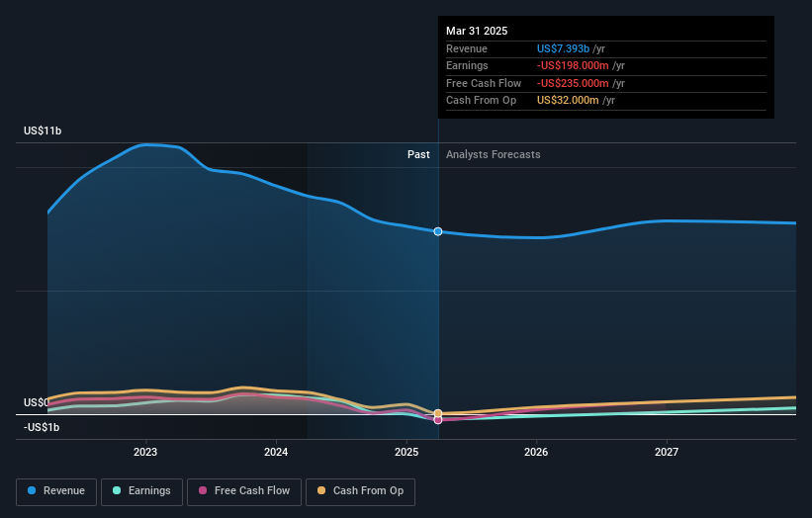Click the -US$235.000m free cash flow value
Image resolution: width=812 pixels, height=518 pixels.
pos(573,83)
